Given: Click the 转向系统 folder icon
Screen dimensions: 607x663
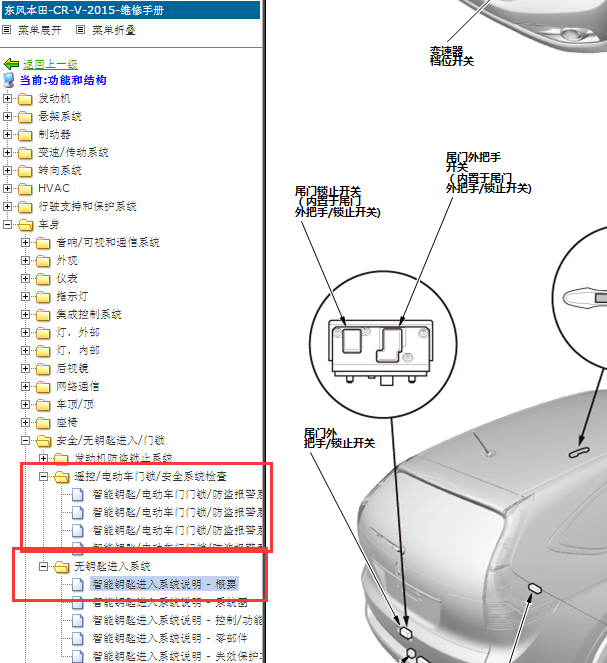Looking at the screenshot, I should [25, 171].
